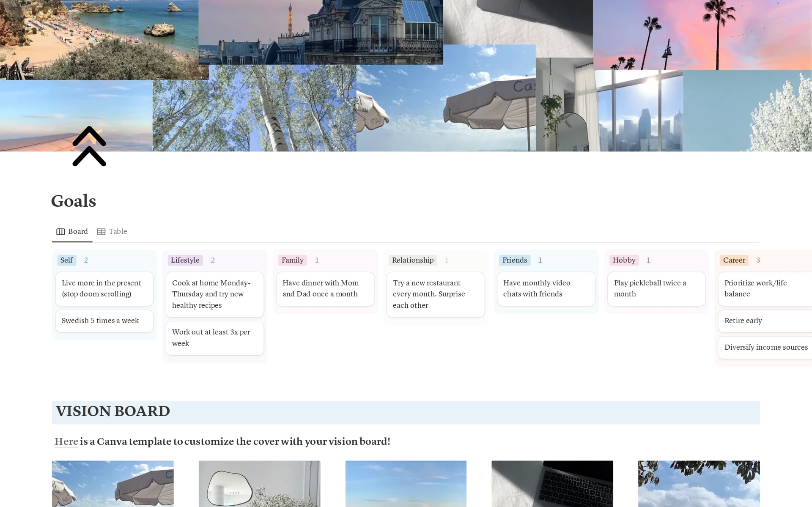812x507 pixels.
Task: Click the laptop photo vision board thumbnail
Action: pos(552,484)
